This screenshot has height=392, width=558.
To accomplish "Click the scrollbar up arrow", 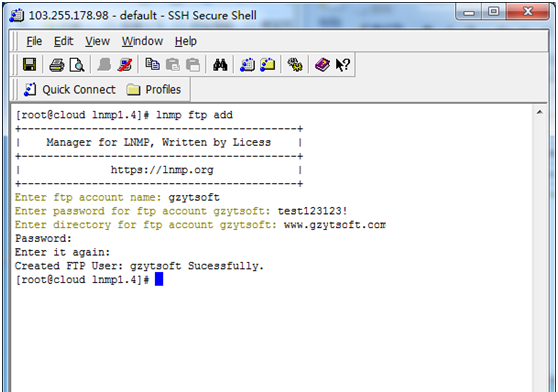I will [x=539, y=112].
